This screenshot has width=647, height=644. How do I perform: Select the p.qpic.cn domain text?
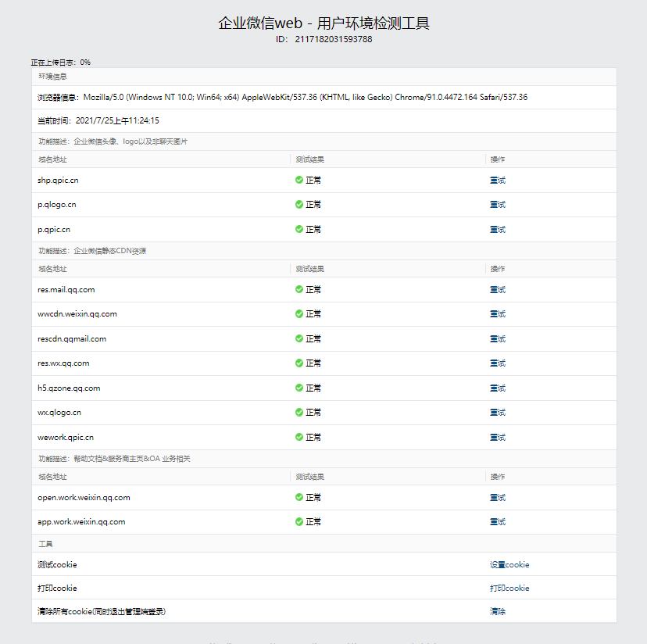54,230
